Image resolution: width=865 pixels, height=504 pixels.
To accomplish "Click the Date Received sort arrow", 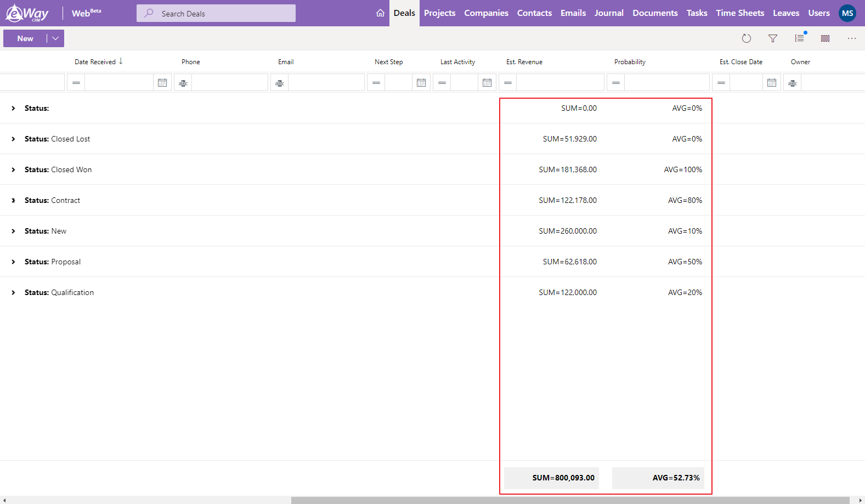I will [x=121, y=61].
